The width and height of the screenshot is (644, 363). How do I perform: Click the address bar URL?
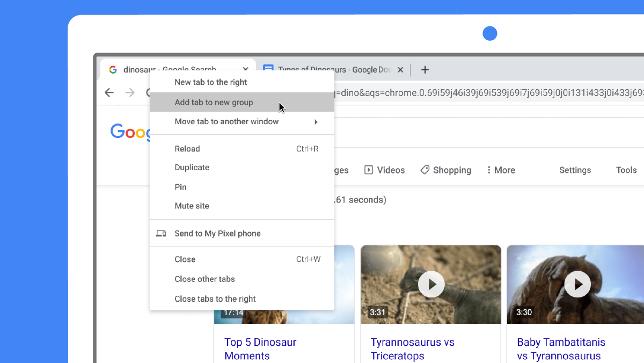point(489,93)
